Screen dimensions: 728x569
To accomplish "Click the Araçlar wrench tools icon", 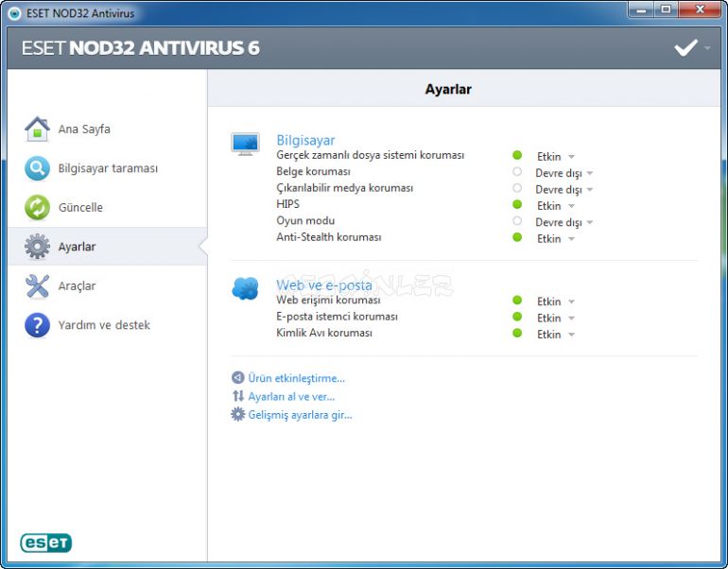I will coord(37,286).
